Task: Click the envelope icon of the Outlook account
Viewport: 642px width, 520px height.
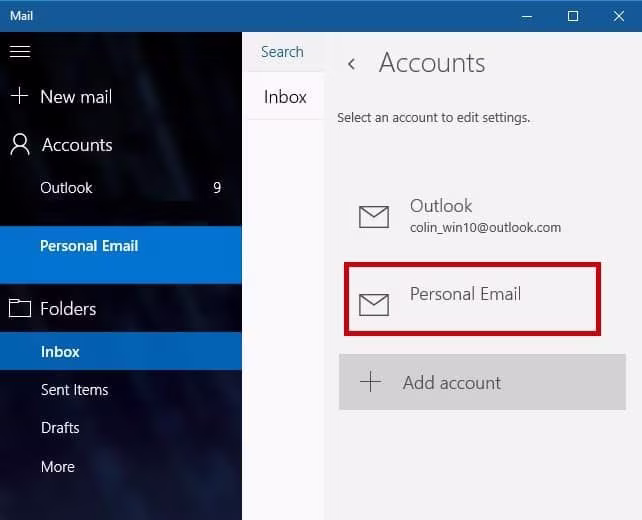Action: (374, 217)
